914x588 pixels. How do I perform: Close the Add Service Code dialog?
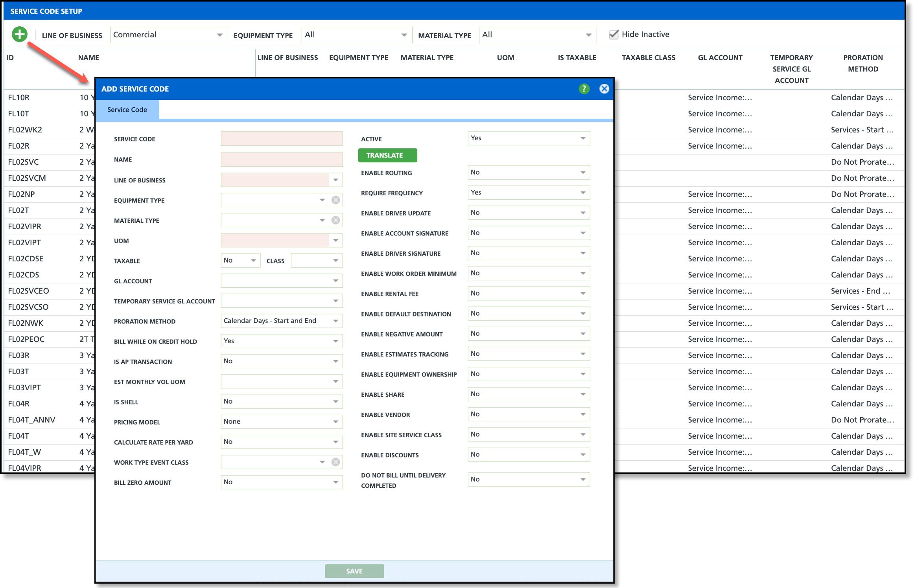pyautogui.click(x=604, y=89)
